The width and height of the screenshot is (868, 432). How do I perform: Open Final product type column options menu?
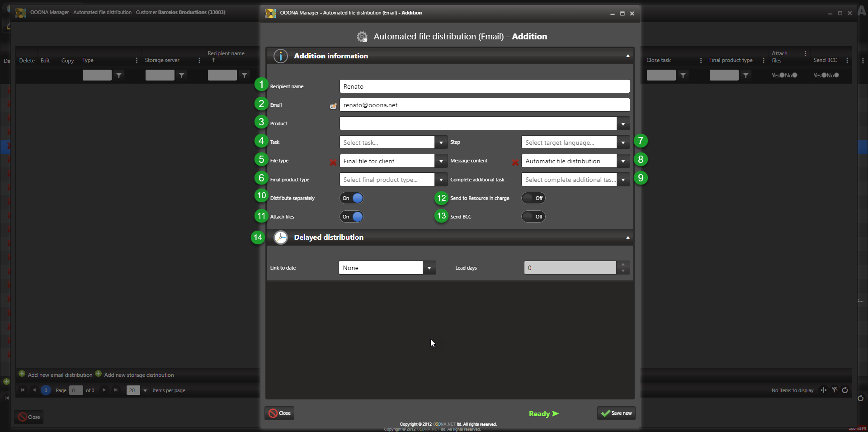[x=764, y=60]
